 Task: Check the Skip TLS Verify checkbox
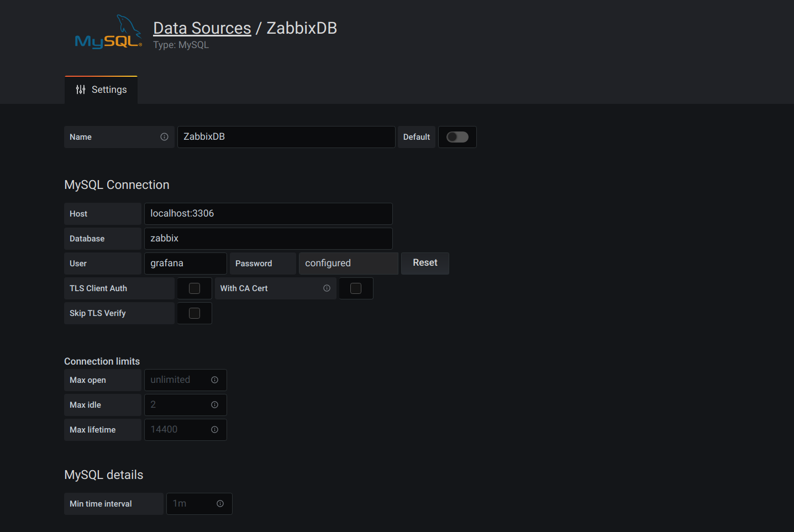(x=194, y=313)
